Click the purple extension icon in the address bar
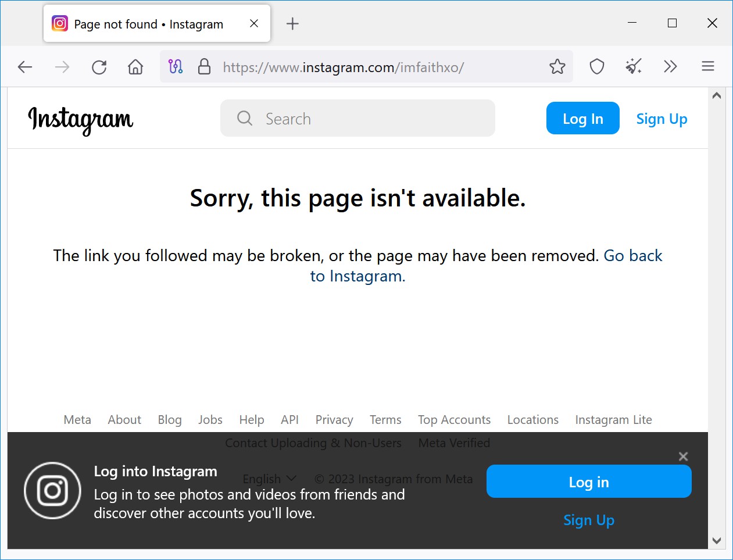The width and height of the screenshot is (733, 560). 176,66
